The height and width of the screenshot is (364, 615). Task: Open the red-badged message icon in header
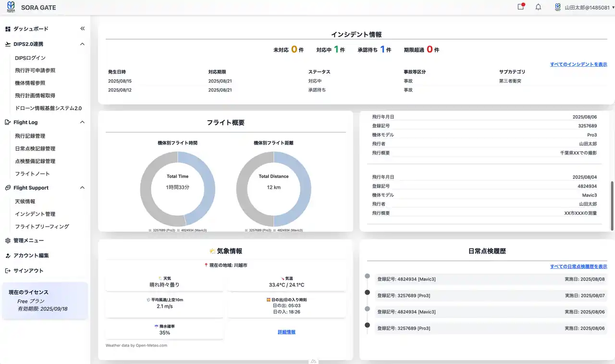[521, 7]
